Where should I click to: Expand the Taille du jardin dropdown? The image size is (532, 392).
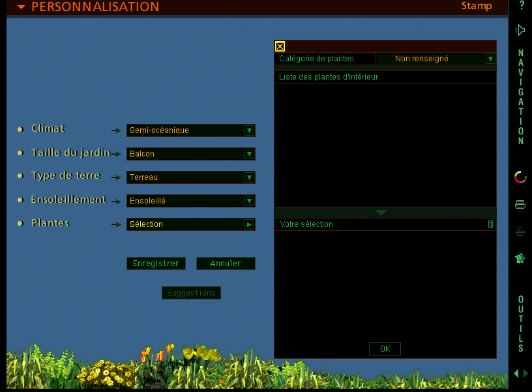(x=248, y=154)
